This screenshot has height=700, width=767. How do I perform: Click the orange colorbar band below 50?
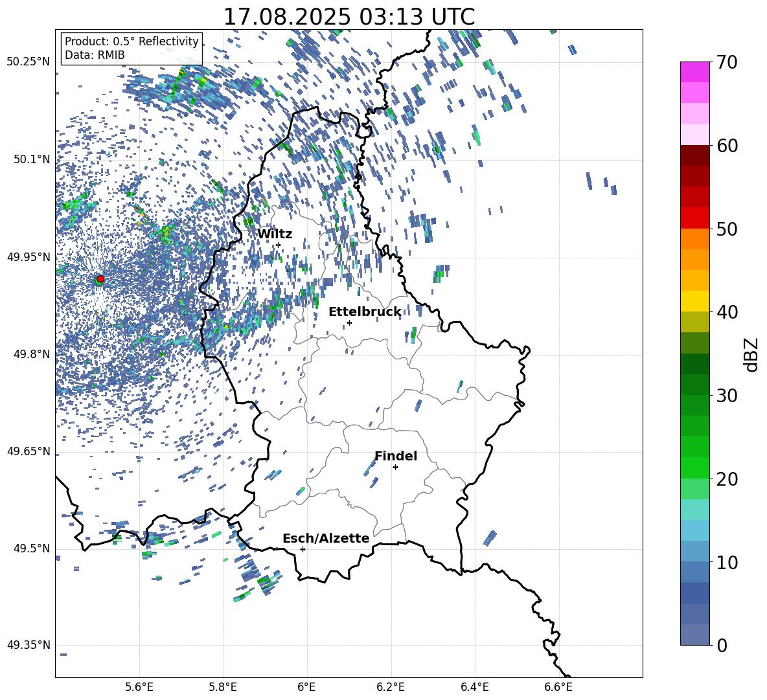(x=694, y=239)
